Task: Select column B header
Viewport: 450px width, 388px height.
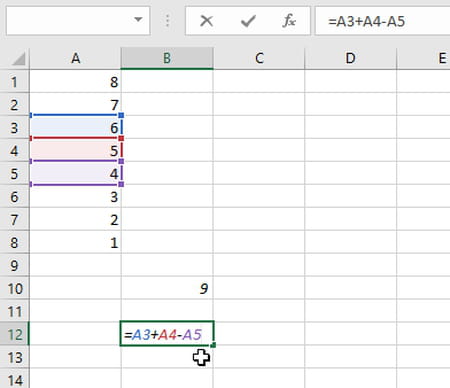Action: click(x=167, y=58)
